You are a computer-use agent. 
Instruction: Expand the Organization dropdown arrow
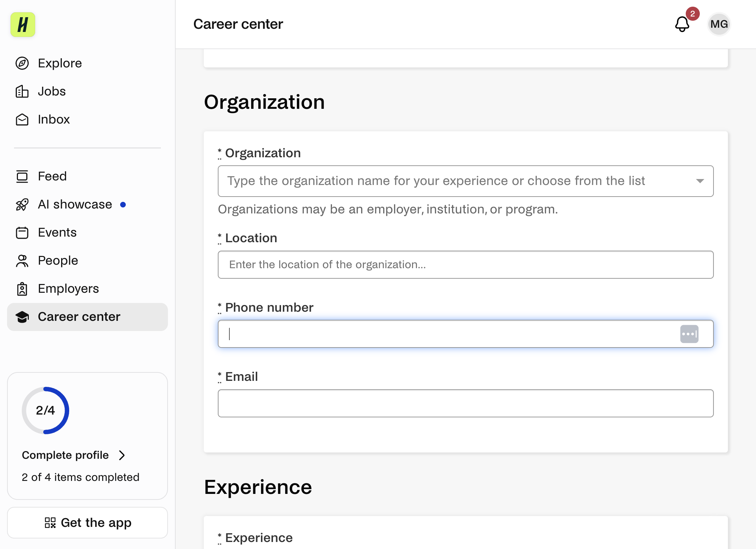click(700, 181)
